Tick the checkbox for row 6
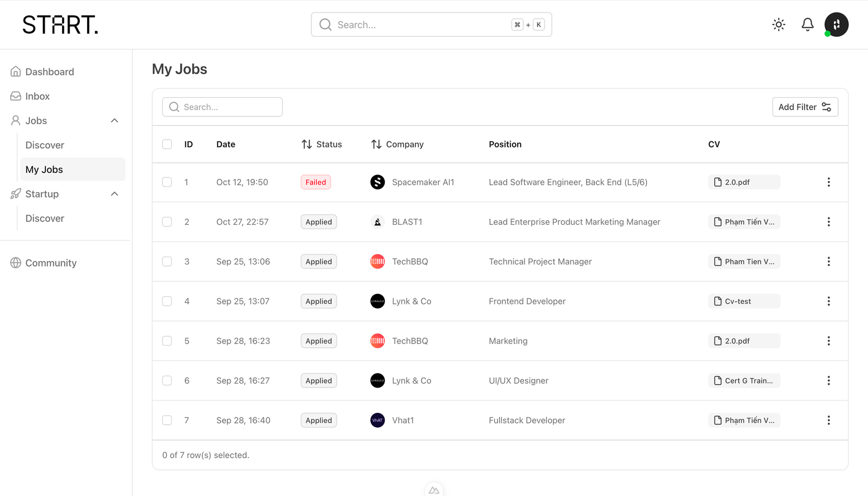This screenshot has width=868, height=496. [x=167, y=381]
